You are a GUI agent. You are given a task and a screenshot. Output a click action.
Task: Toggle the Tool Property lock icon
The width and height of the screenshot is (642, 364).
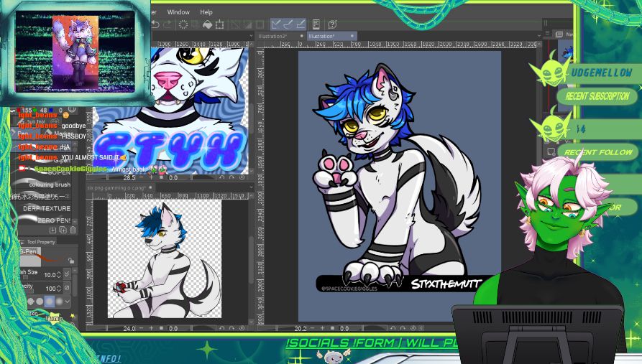(x=71, y=261)
